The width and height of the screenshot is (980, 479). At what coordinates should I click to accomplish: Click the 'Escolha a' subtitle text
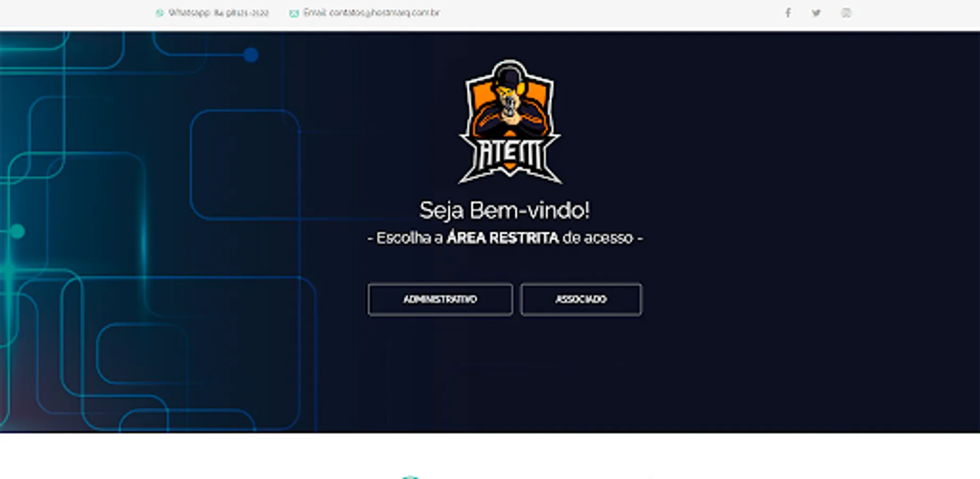(x=409, y=237)
